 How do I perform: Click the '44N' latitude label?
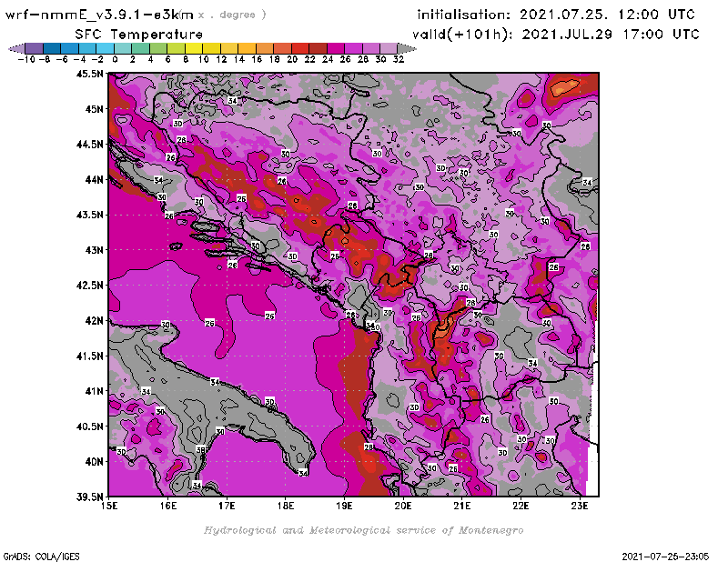[94, 179]
